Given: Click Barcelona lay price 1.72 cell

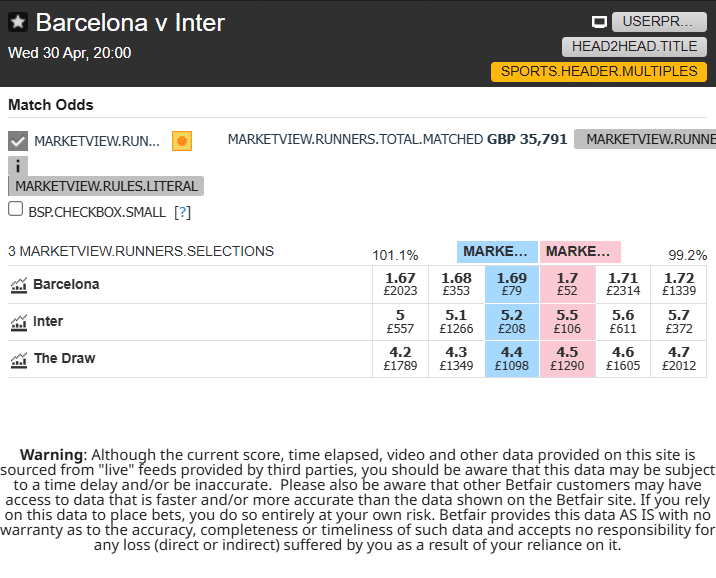Looking at the screenshot, I should coord(678,284).
